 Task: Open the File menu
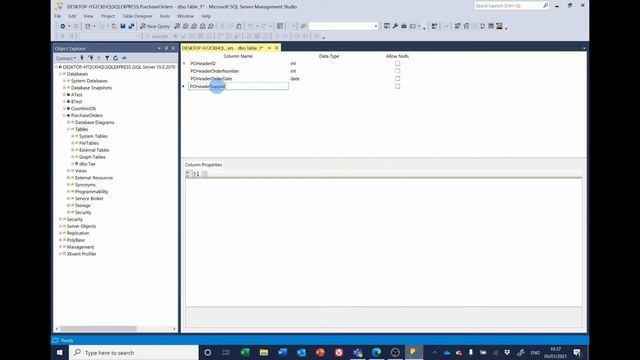[x=58, y=16]
